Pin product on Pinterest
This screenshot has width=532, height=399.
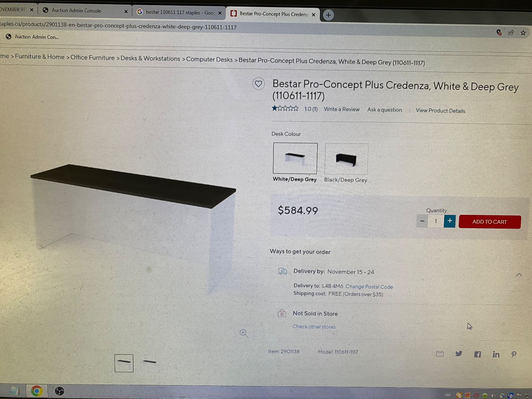tap(514, 354)
